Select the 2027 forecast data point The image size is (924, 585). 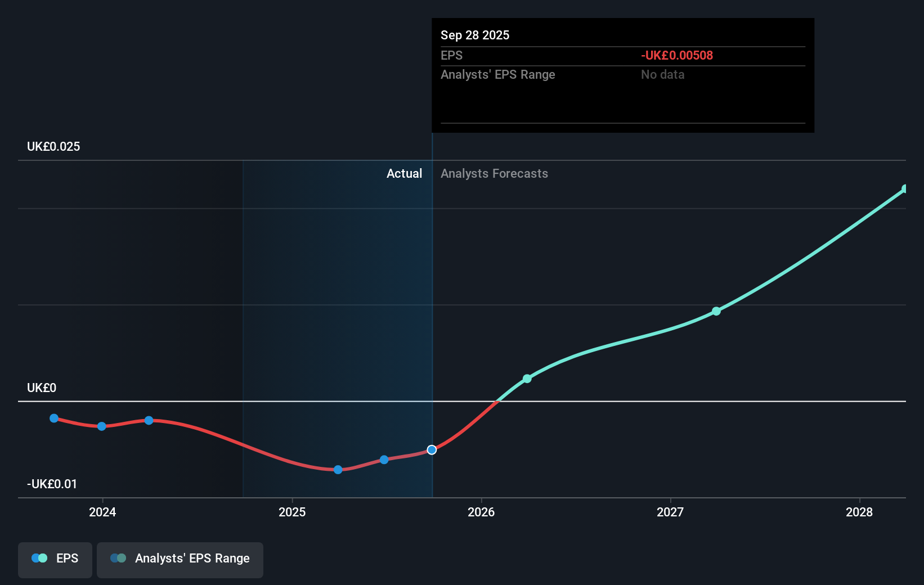tap(716, 311)
